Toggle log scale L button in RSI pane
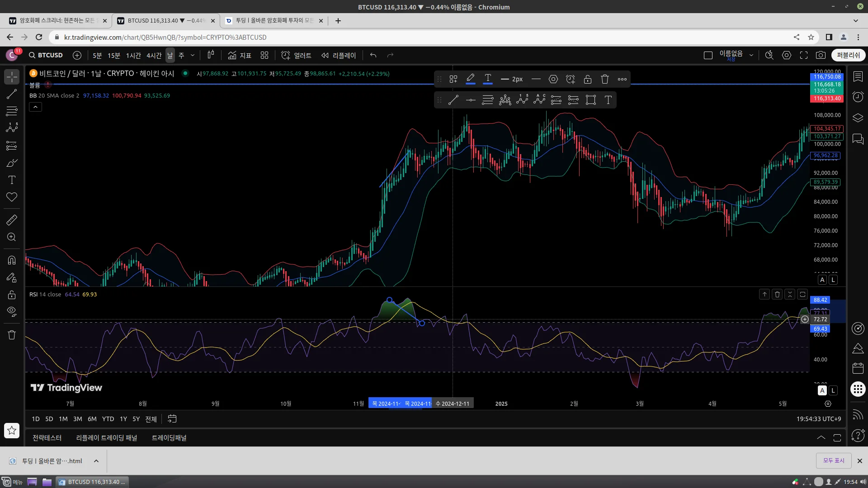Image resolution: width=868 pixels, height=488 pixels. tap(833, 390)
